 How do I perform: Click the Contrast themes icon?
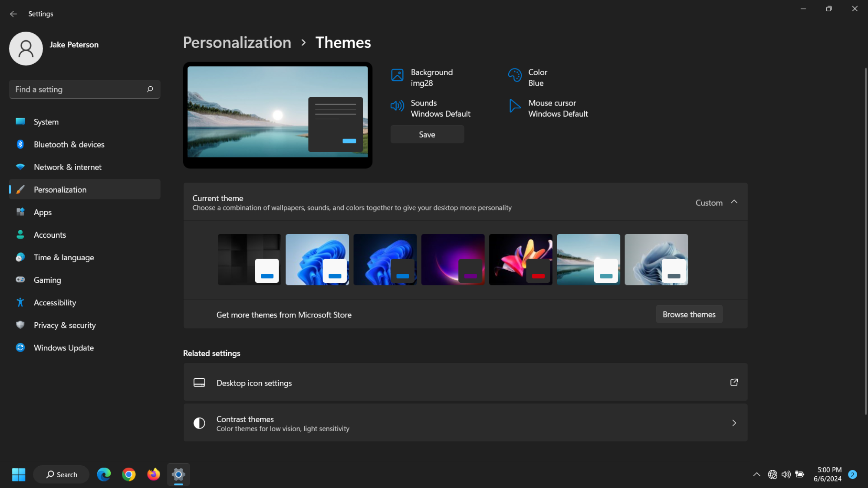200,422
